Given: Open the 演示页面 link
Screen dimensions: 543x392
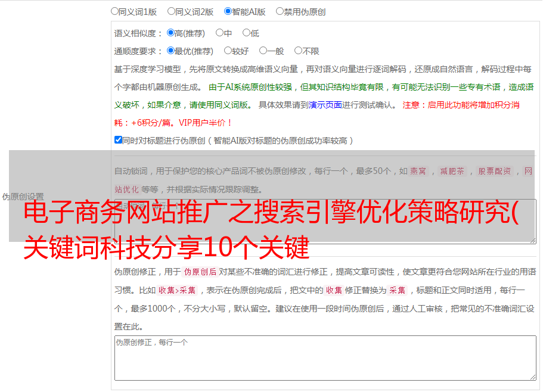Looking at the screenshot, I should (325, 105).
